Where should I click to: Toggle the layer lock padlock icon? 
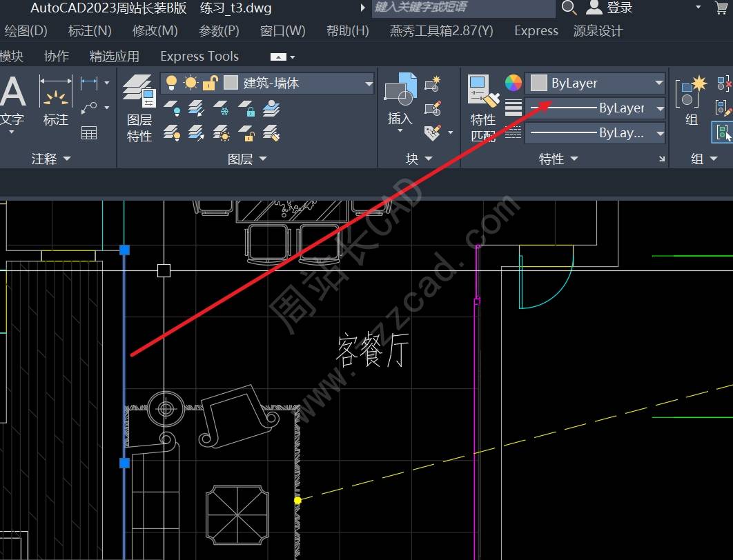click(210, 83)
